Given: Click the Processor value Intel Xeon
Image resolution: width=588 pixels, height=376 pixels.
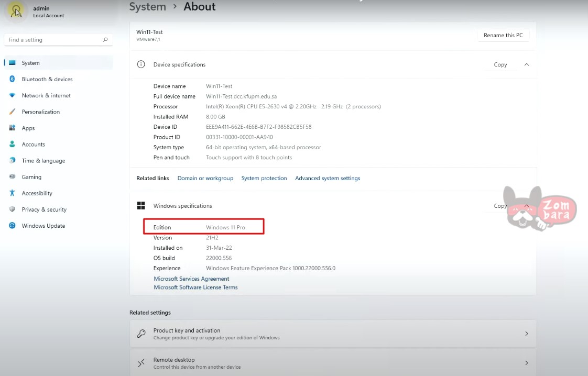Looking at the screenshot, I should click(293, 106).
